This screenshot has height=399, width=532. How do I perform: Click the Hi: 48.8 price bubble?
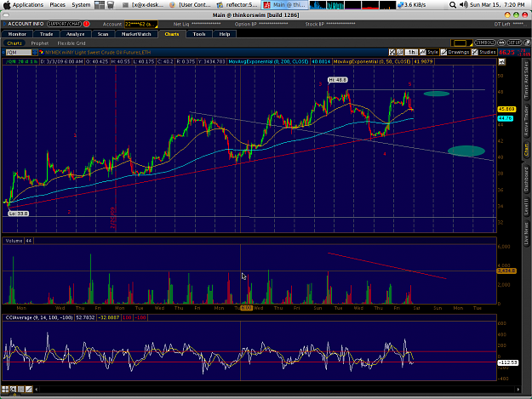[x=338, y=80]
